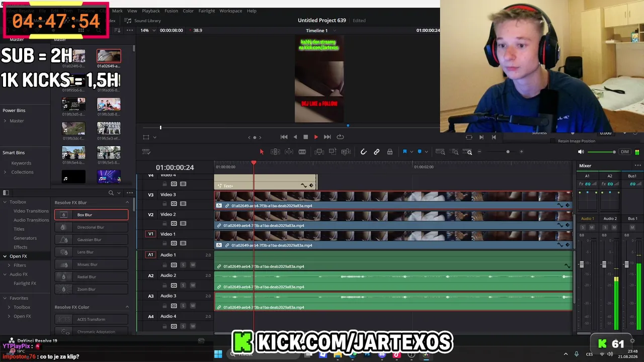The width and height of the screenshot is (644, 362).
Task: Select the Gaussian Blur effect
Action: (91, 240)
